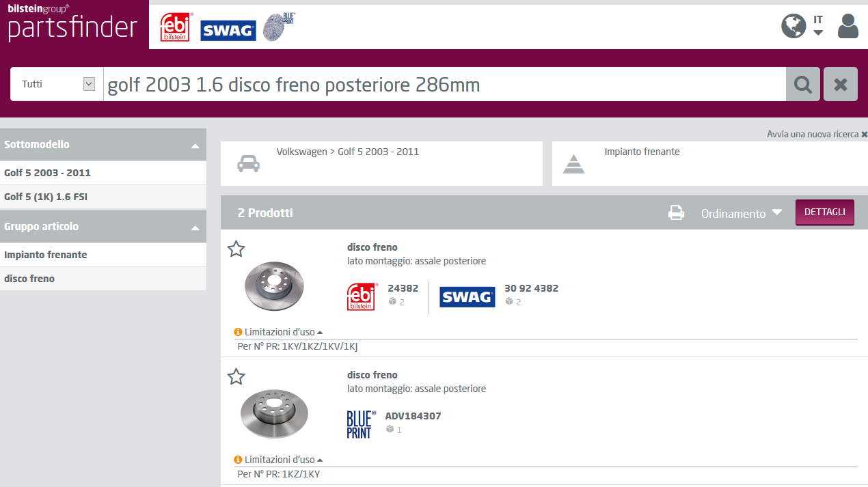The height and width of the screenshot is (487, 868).
Task: Click the globe region icon
Action: pyautogui.click(x=794, y=26)
